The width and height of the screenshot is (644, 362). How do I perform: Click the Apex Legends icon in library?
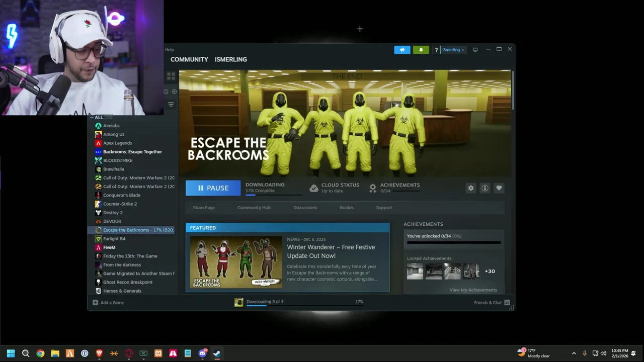tap(99, 143)
